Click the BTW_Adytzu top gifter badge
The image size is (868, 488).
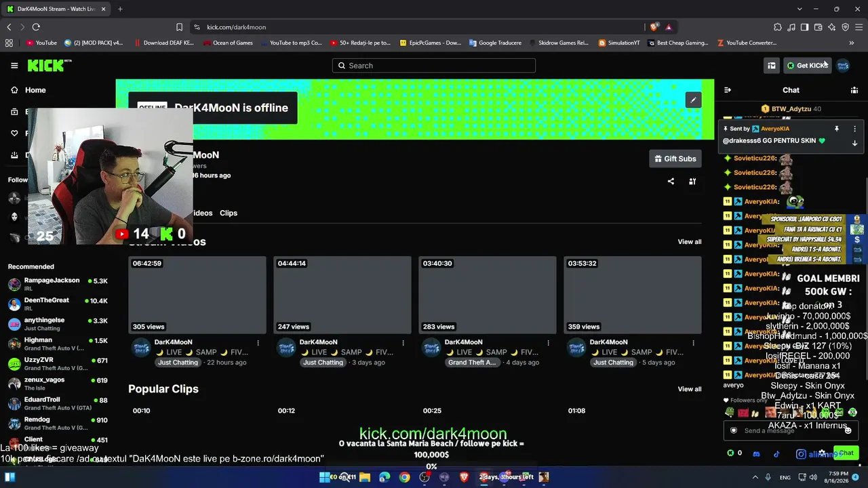point(791,109)
